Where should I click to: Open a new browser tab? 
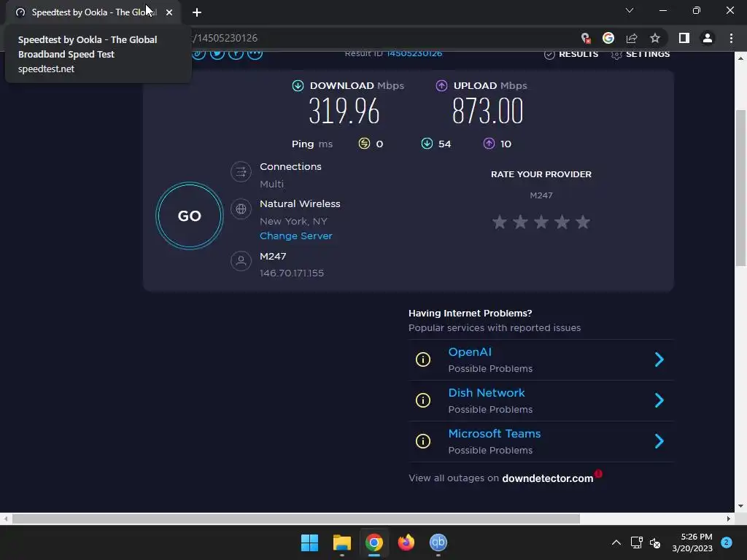197,12
